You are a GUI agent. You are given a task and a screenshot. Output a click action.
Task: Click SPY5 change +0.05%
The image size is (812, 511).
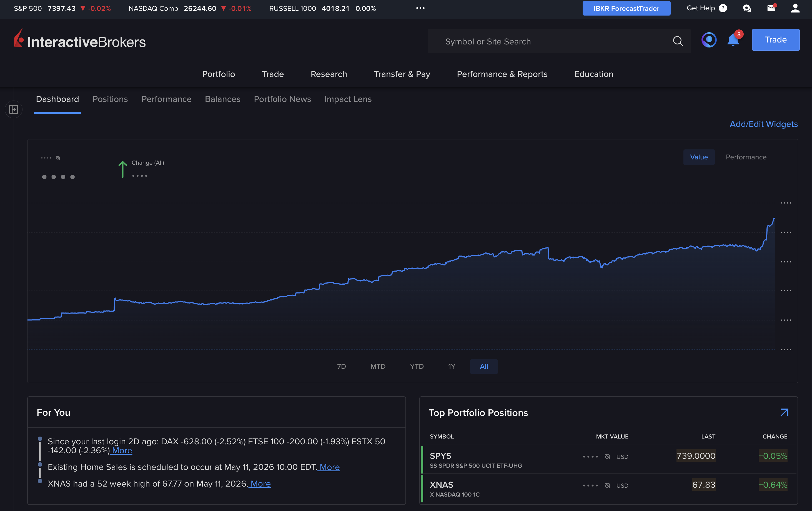click(773, 456)
